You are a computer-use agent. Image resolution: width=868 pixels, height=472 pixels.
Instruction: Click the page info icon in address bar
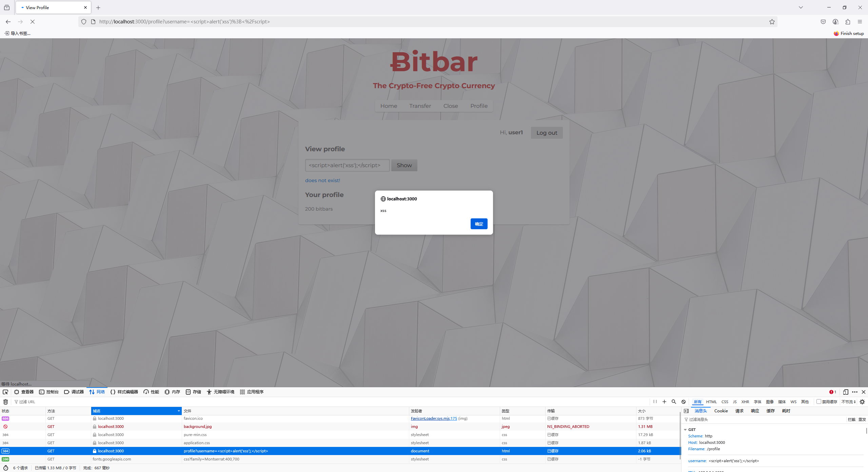pyautogui.click(x=93, y=22)
